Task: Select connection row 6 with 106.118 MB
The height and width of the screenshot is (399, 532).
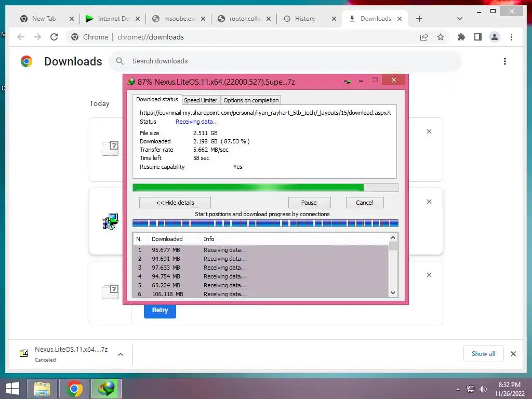Action: (x=261, y=294)
